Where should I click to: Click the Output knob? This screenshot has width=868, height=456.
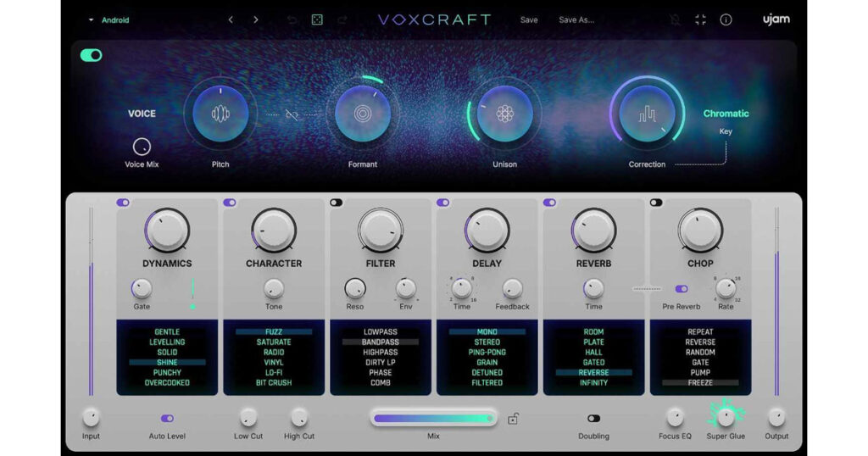click(x=776, y=417)
